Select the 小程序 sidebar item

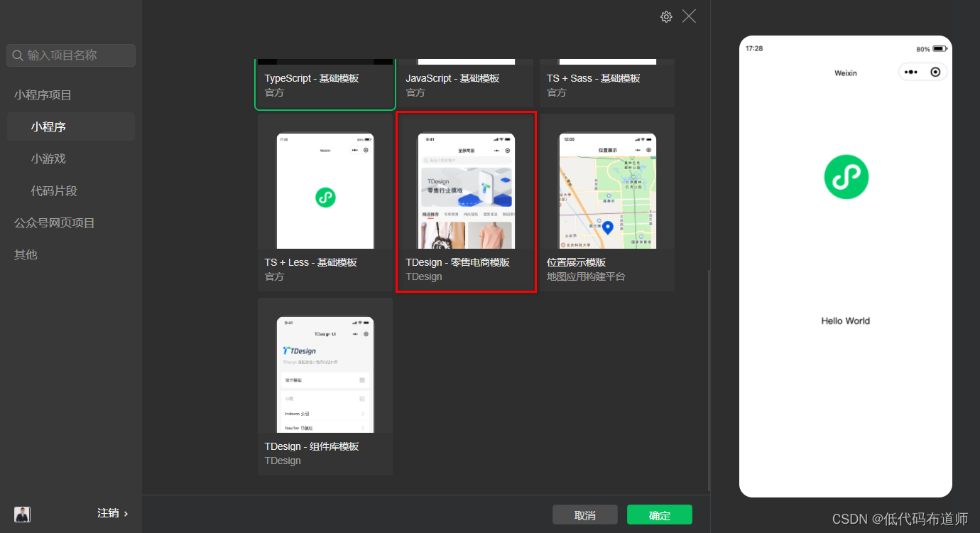(71, 126)
